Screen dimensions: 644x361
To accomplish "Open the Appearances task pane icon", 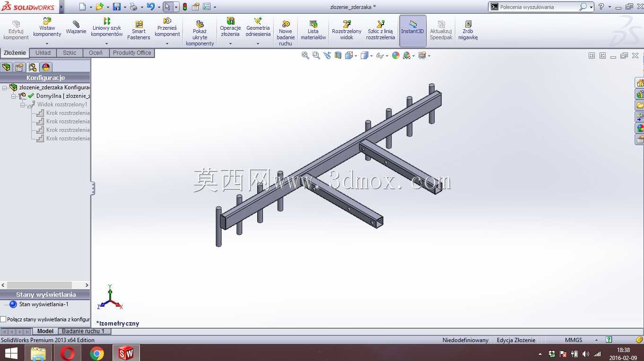I will coord(640,128).
